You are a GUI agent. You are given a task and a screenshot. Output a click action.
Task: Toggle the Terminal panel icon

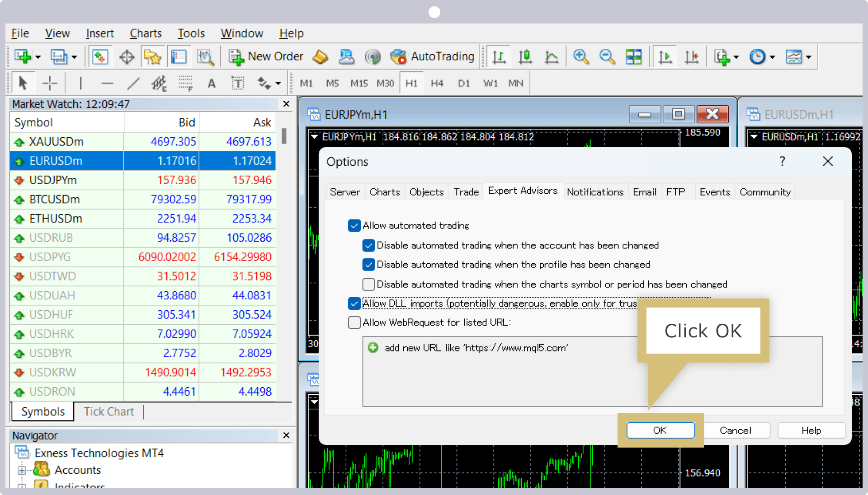(x=179, y=57)
